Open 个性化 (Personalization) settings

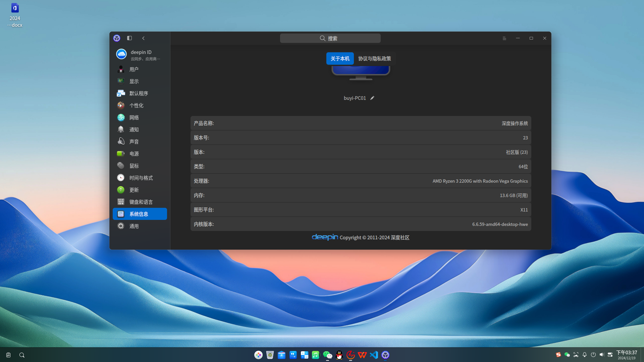click(x=140, y=106)
